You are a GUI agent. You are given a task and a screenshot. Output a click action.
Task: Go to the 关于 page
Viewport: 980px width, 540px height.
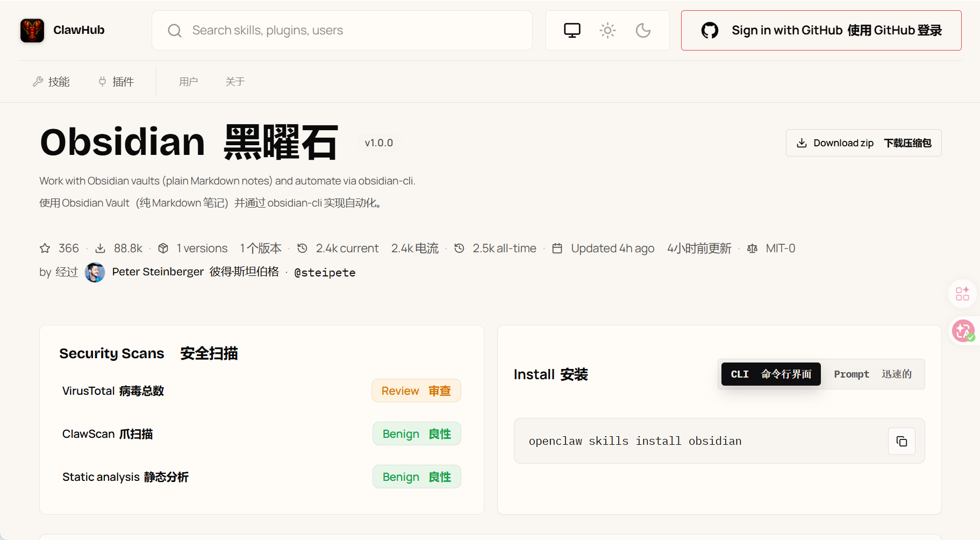click(235, 82)
